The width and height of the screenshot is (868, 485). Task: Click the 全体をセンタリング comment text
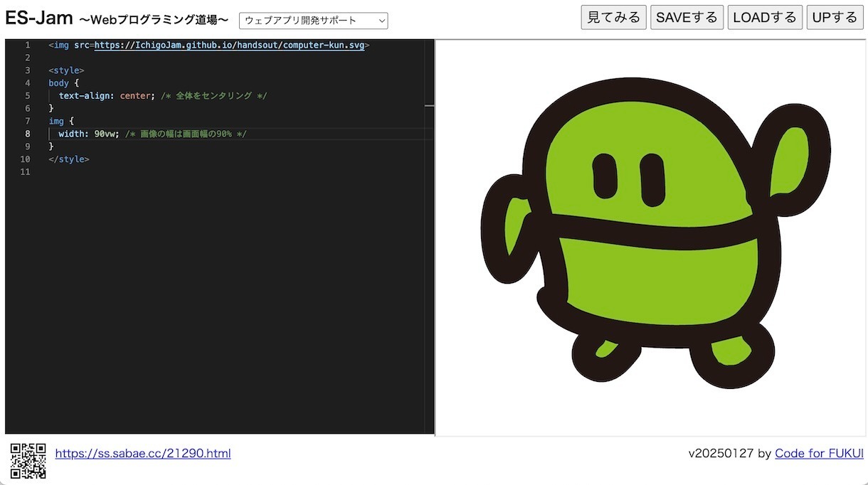(x=213, y=95)
